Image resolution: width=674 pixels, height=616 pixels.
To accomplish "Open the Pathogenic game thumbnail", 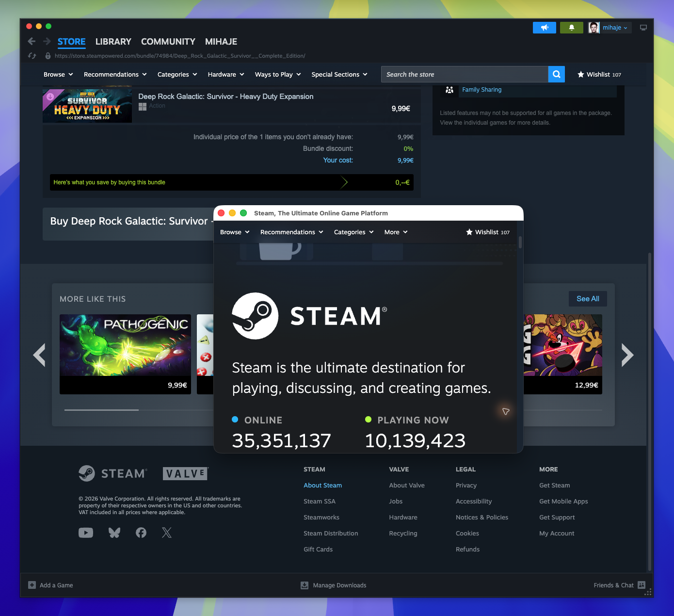I will point(125,345).
